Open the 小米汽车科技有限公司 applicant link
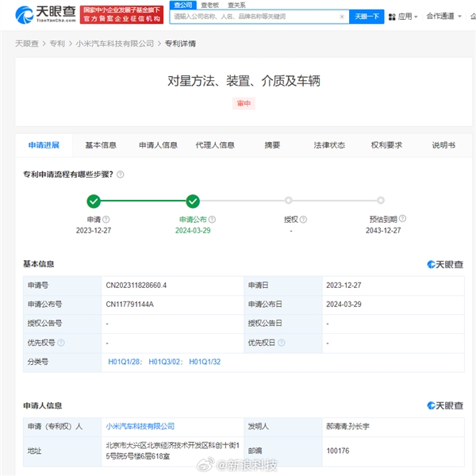This screenshot has width=476, height=476. [x=140, y=426]
